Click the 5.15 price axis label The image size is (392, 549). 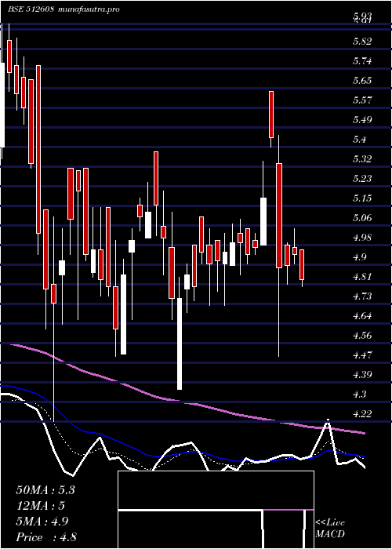click(362, 198)
